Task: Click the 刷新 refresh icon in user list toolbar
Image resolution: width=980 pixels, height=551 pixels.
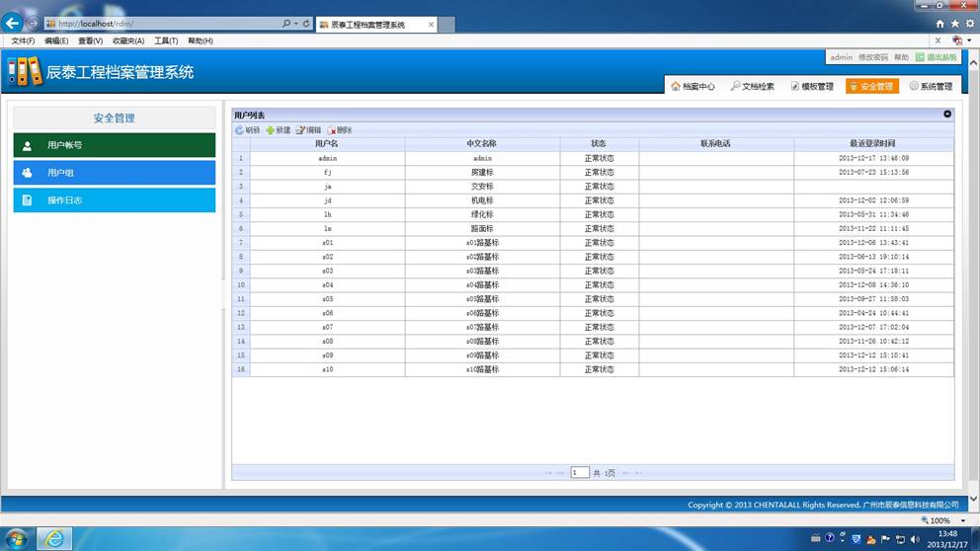Action: coord(239,130)
